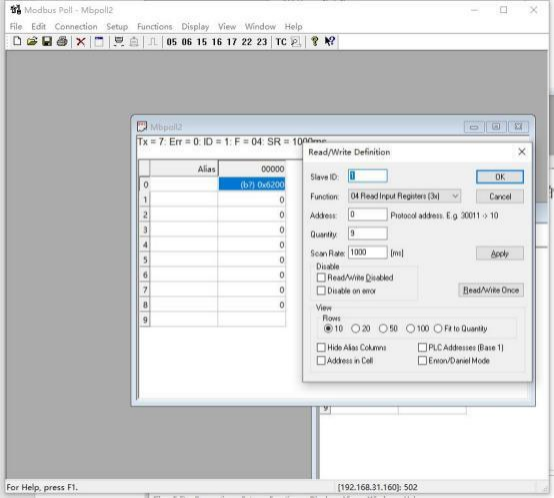Check PLC Addresses (Base 1)
554x498 pixels.
pyautogui.click(x=422, y=348)
